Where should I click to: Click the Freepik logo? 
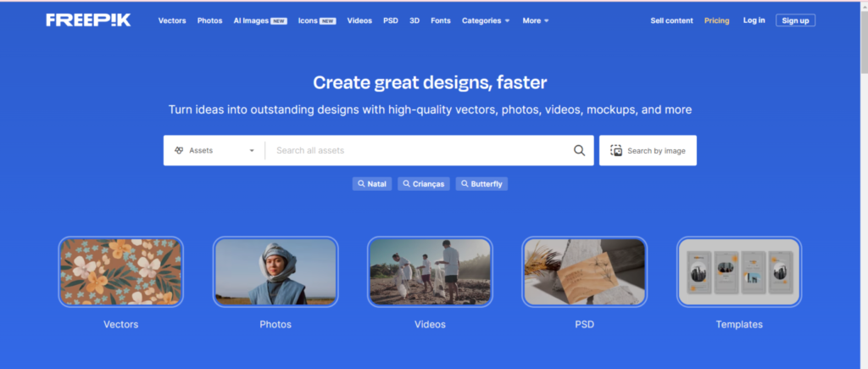pos(88,20)
